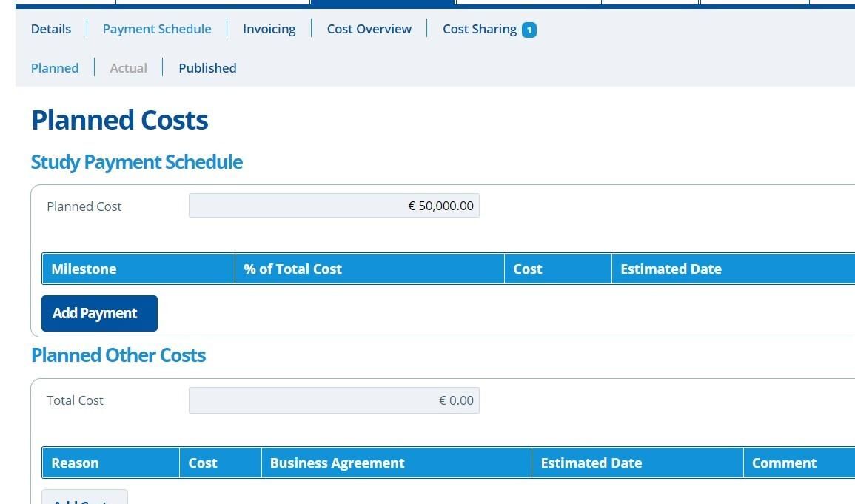Click Estimated Date header in Study Payment Schedule
This screenshot has height=504, width=855.
tap(671, 269)
